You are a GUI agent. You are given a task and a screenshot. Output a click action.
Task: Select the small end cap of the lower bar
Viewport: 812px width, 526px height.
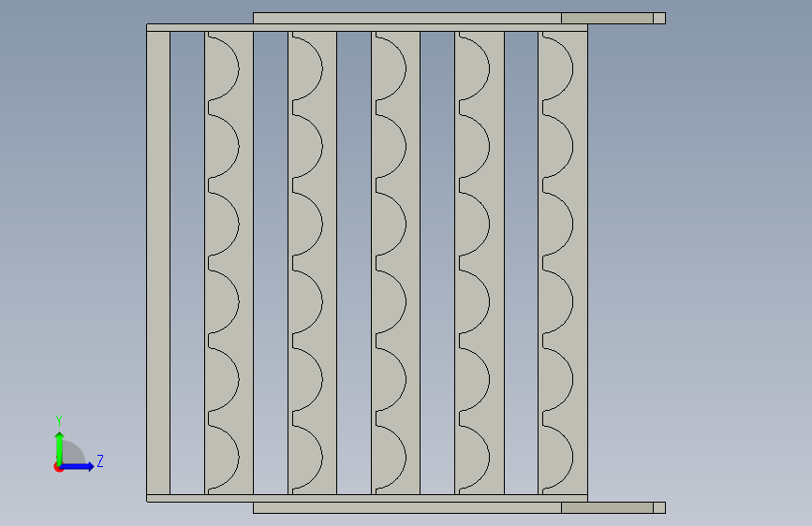[659, 508]
